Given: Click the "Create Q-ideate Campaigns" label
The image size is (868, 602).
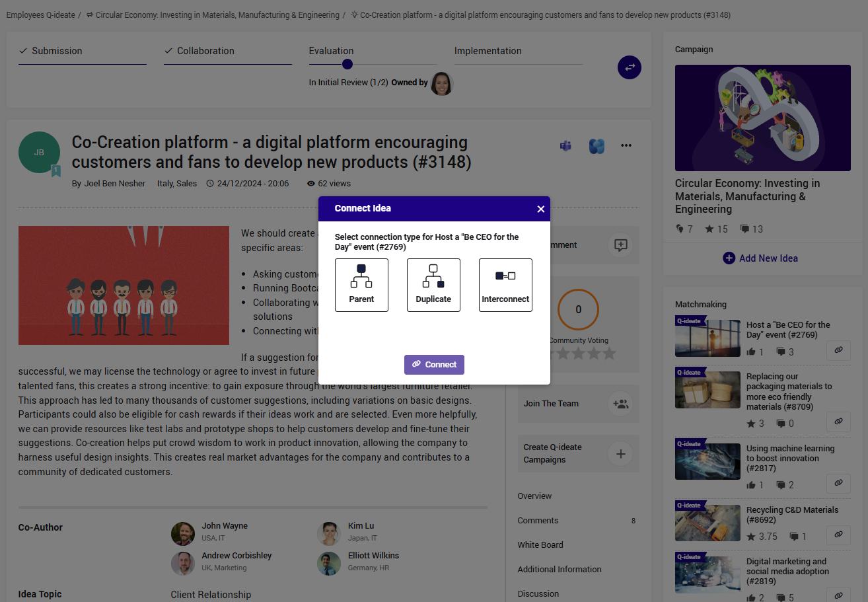Looking at the screenshot, I should click(x=552, y=453).
